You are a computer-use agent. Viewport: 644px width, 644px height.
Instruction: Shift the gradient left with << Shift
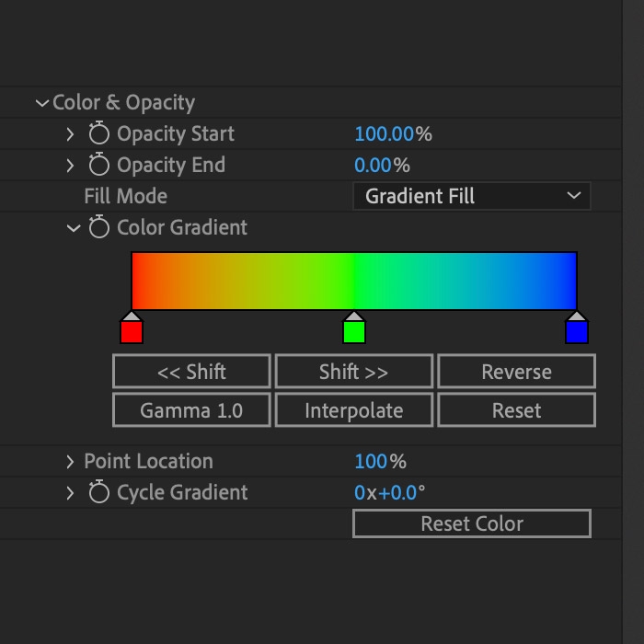tap(191, 372)
